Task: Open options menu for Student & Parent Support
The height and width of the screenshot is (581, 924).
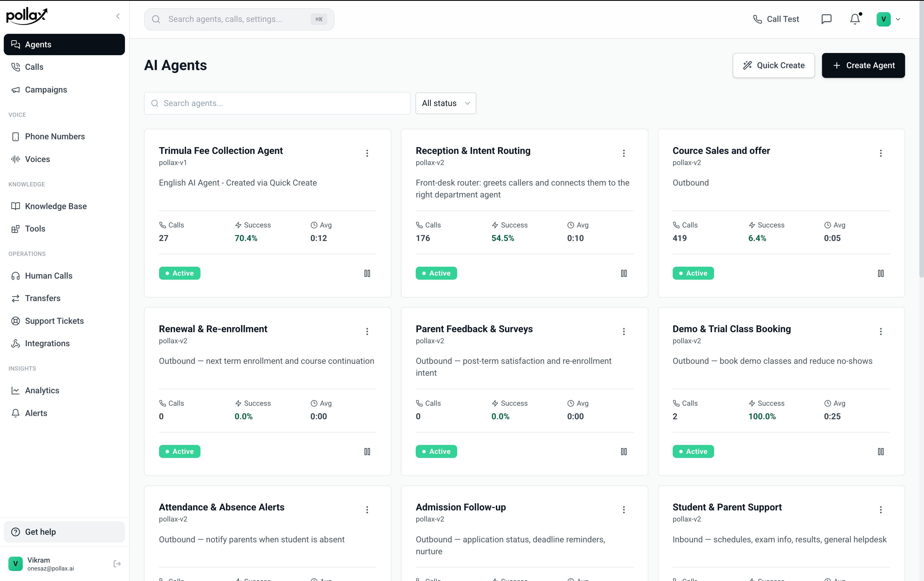Action: [x=881, y=510]
